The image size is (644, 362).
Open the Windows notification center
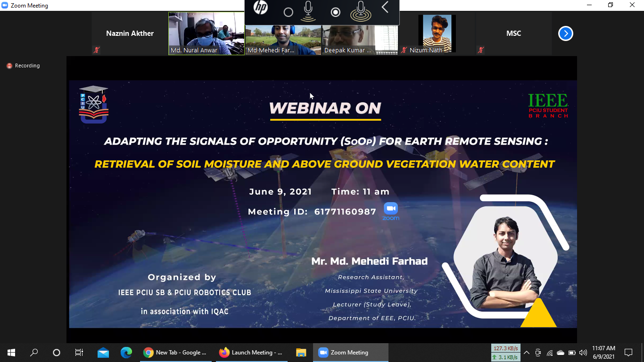(x=628, y=353)
